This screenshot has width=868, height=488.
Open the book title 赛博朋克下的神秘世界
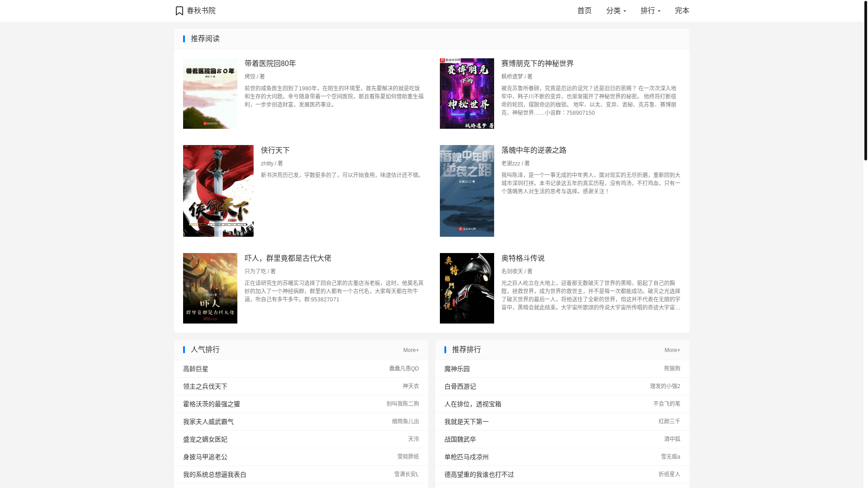[x=538, y=63]
